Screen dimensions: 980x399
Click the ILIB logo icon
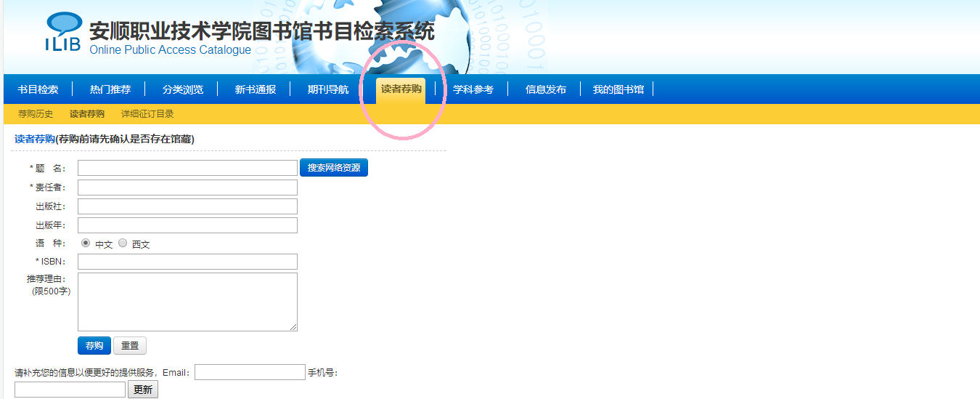pos(63,33)
